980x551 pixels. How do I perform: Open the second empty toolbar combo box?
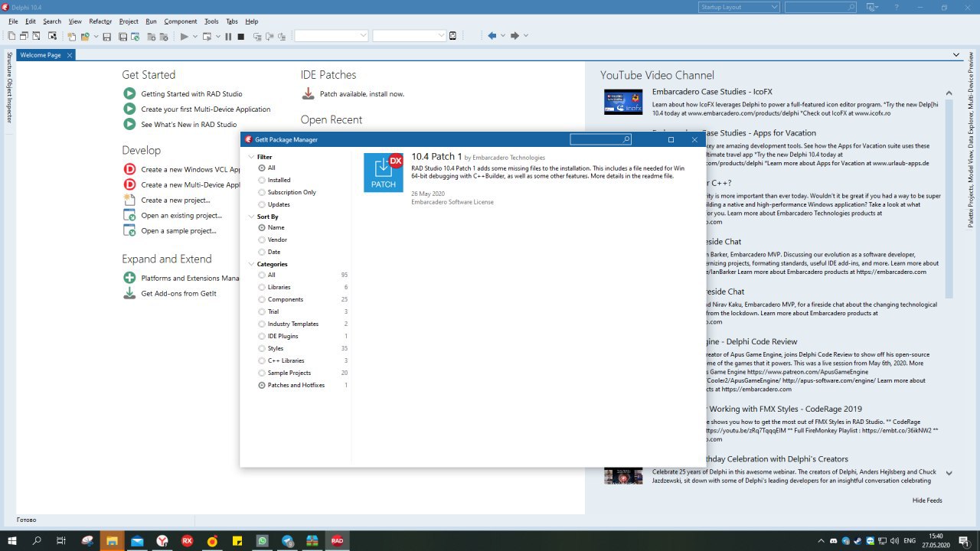click(409, 36)
